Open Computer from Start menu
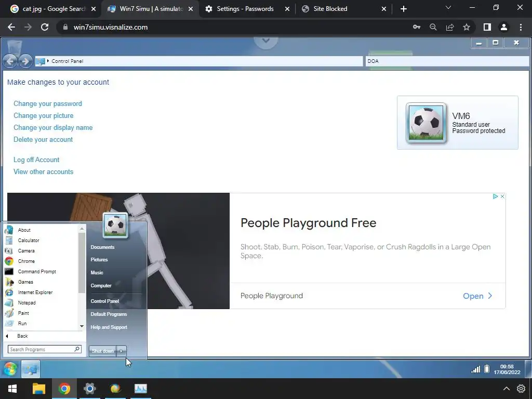Viewport: 532px width, 399px height. [x=101, y=286]
